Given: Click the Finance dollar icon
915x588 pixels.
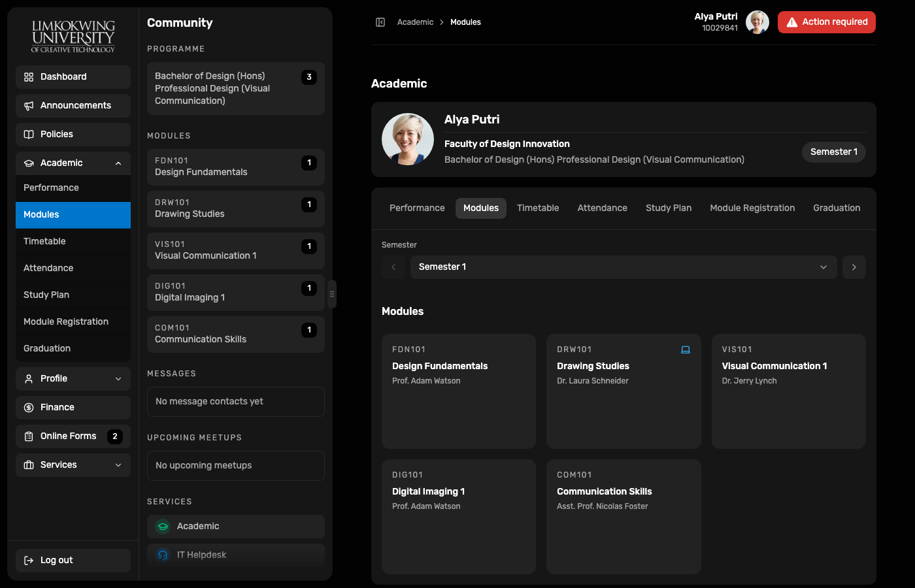Looking at the screenshot, I should tap(29, 408).
